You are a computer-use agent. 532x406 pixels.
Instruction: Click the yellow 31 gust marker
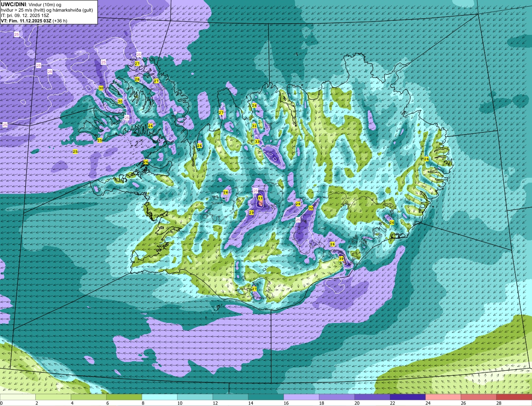coord(254,126)
